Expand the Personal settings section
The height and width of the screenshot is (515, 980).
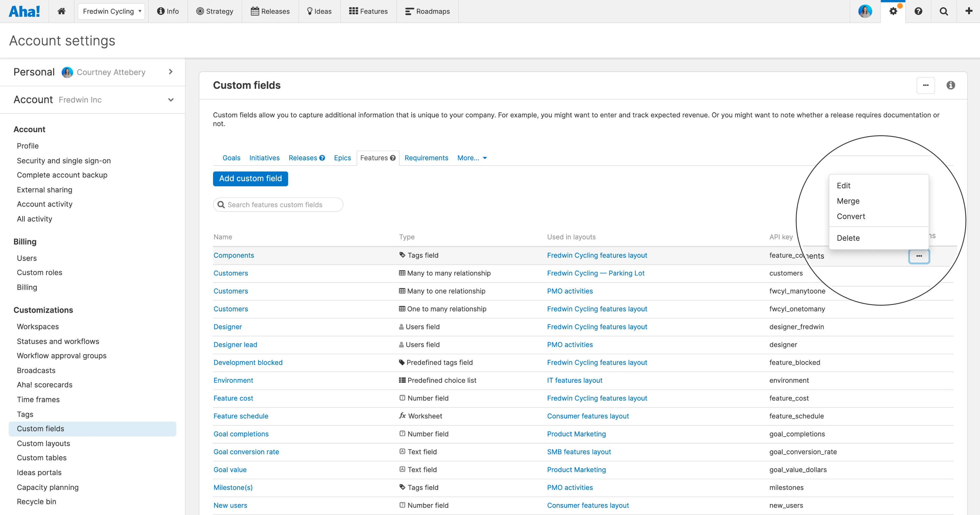point(171,72)
